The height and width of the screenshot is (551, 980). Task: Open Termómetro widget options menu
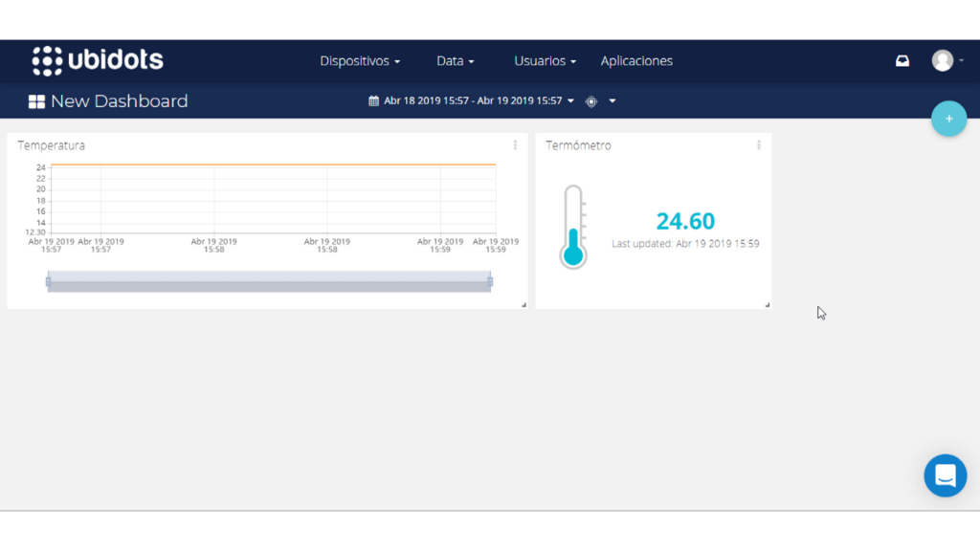[x=758, y=145]
